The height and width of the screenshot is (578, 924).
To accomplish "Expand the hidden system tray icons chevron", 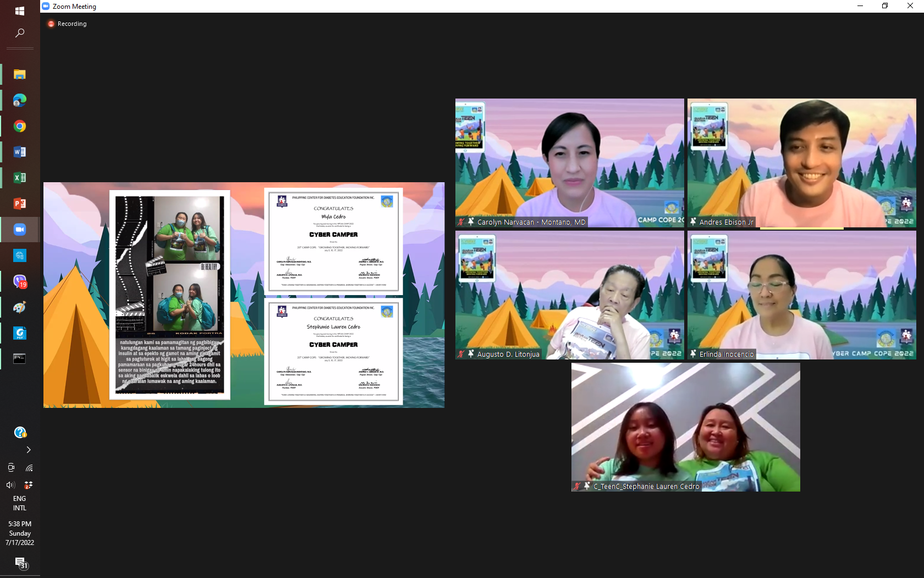I will pyautogui.click(x=29, y=450).
